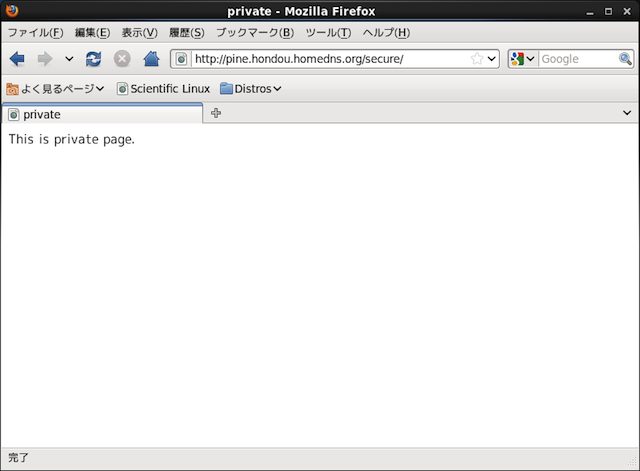Click the search magnifier icon
The height and width of the screenshot is (471, 640).
[625, 59]
